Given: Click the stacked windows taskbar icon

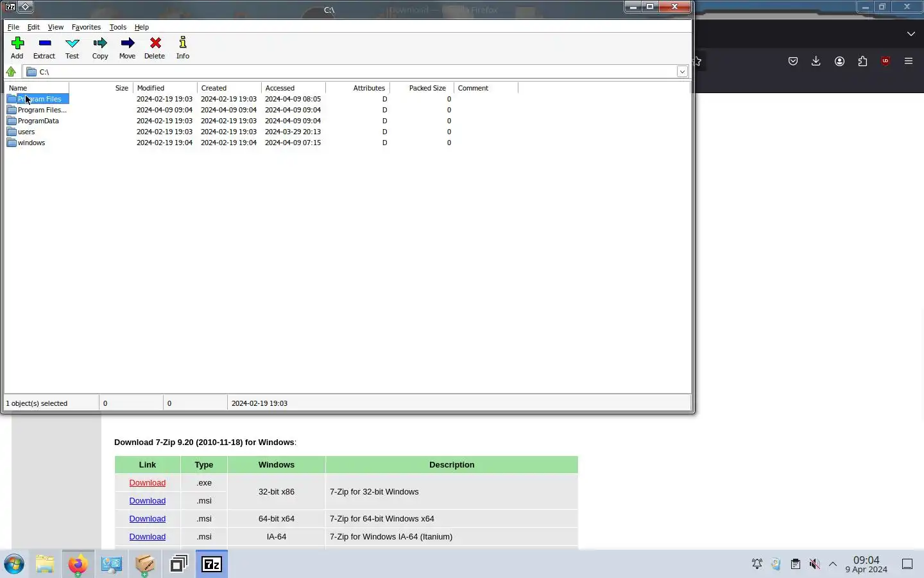Looking at the screenshot, I should coord(178,564).
